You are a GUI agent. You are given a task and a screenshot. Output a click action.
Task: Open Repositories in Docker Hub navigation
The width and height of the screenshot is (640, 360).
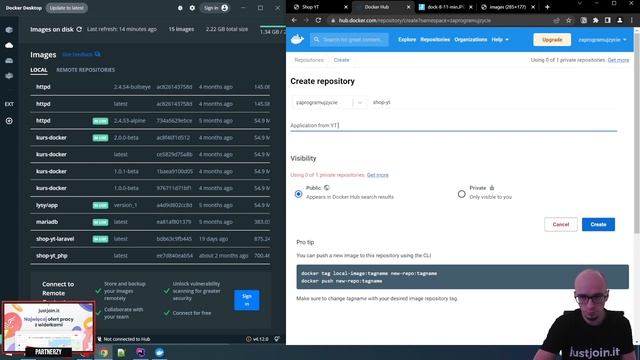tap(435, 40)
